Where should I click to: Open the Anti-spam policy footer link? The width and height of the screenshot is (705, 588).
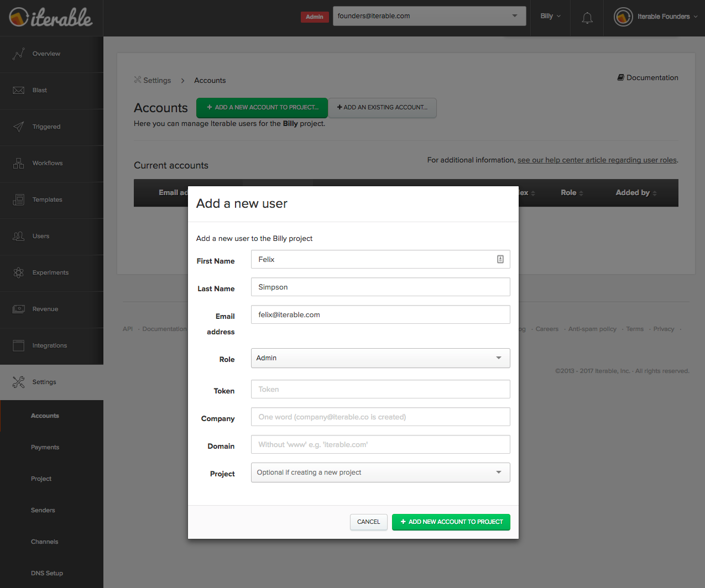point(592,329)
